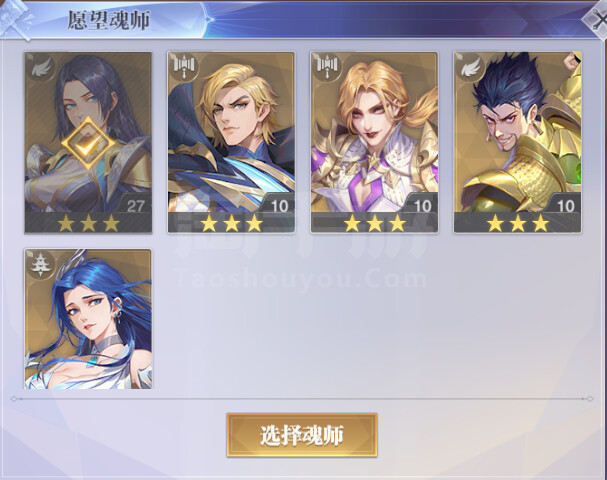Click the wing class icon on the dark-haired woman card
The width and height of the screenshot is (607, 480).
(x=41, y=68)
